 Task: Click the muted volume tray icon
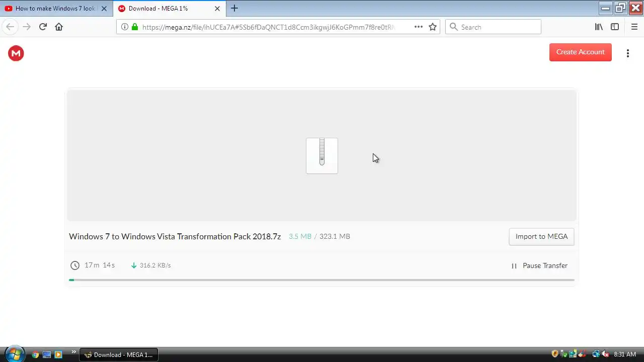(x=605, y=354)
